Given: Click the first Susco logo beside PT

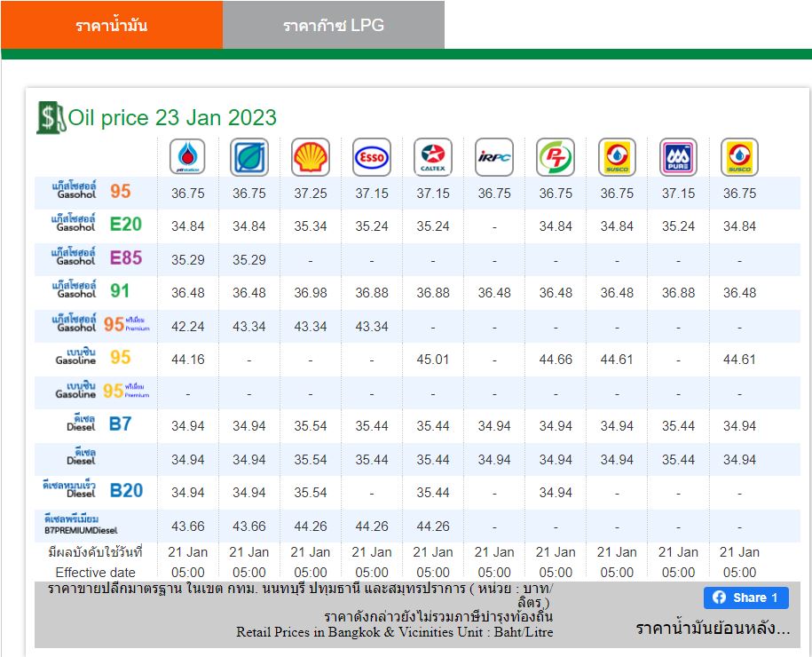Looking at the screenshot, I should pos(617,157).
